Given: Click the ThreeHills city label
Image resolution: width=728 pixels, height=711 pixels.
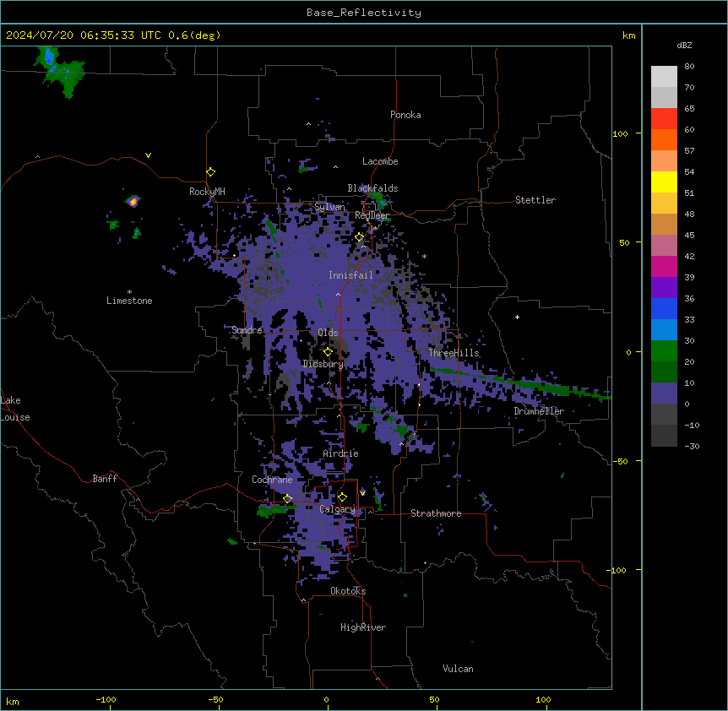Looking at the screenshot, I should [x=454, y=353].
